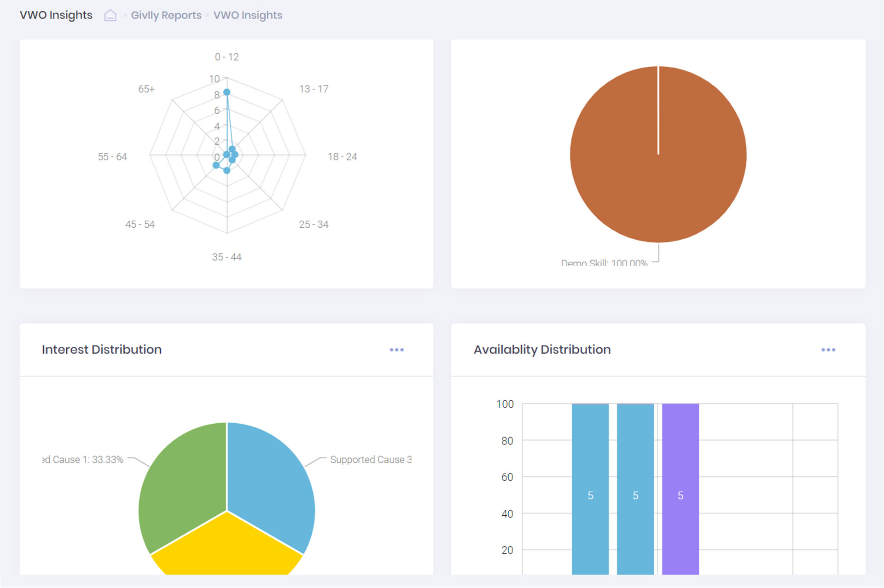Open Availablity Distribution three-dot menu
884x588 pixels.
point(828,350)
